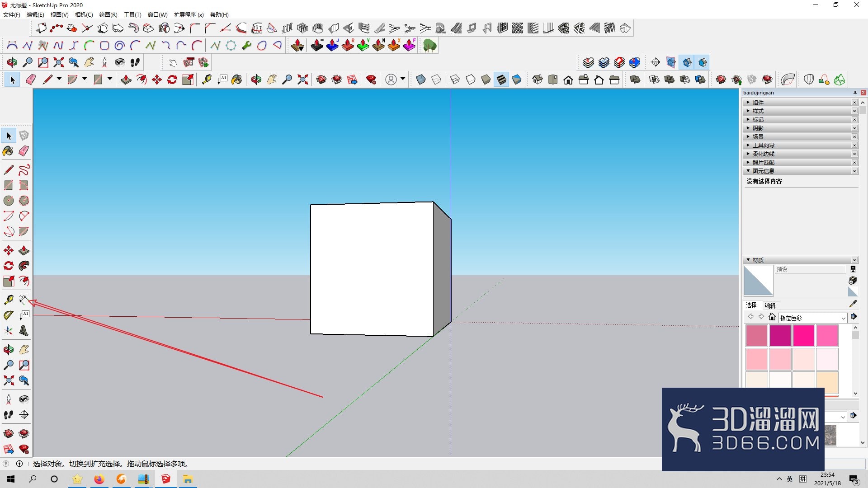Open the 视图(V) menu
Viewport: 868px width, 488px height.
[59, 15]
